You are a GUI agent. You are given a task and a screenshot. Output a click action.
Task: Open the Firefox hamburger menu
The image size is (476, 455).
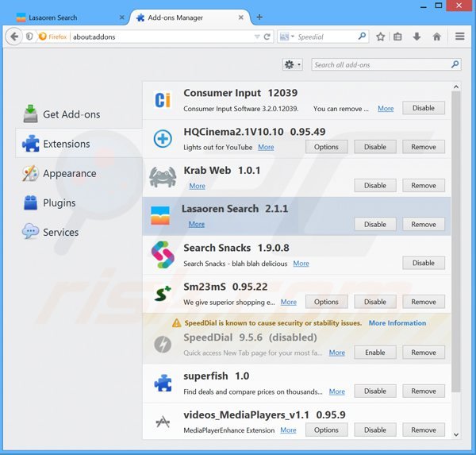click(x=460, y=37)
